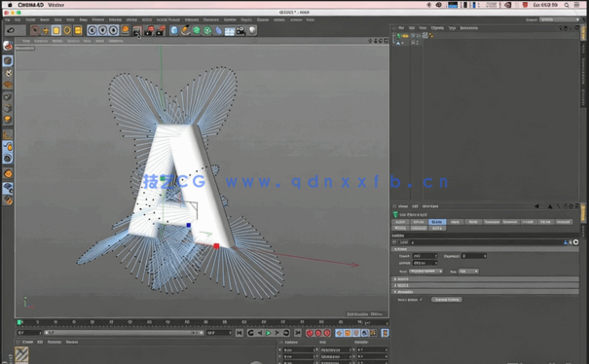Click Render to Picture Viewer icon

[149, 30]
